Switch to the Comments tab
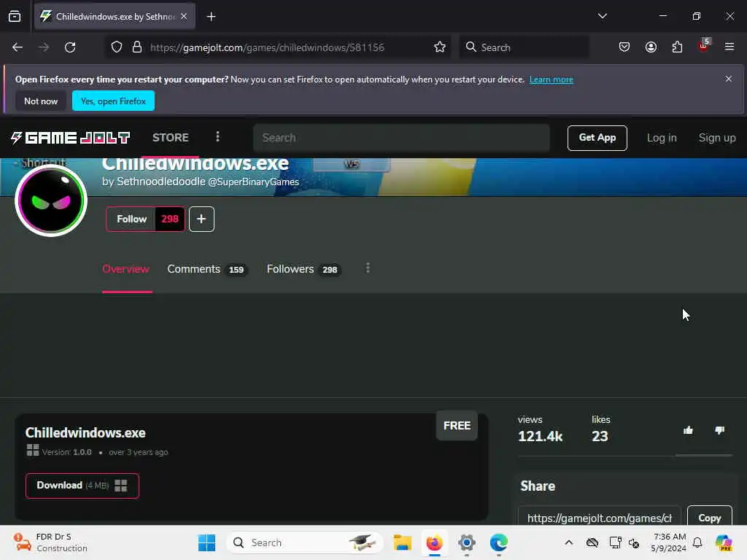The height and width of the screenshot is (560, 747). [x=206, y=270]
